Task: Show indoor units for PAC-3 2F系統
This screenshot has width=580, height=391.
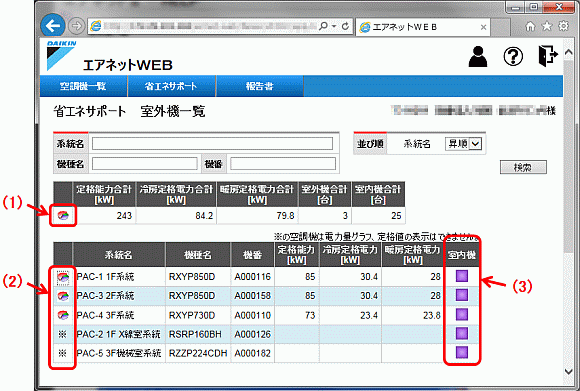Action: point(462,295)
